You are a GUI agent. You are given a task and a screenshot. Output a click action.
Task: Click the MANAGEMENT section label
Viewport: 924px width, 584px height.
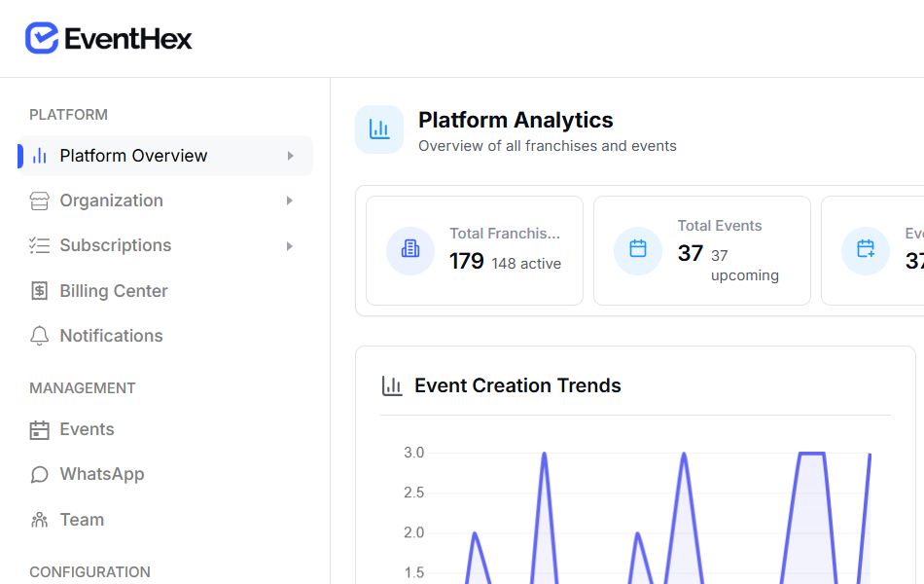[83, 388]
